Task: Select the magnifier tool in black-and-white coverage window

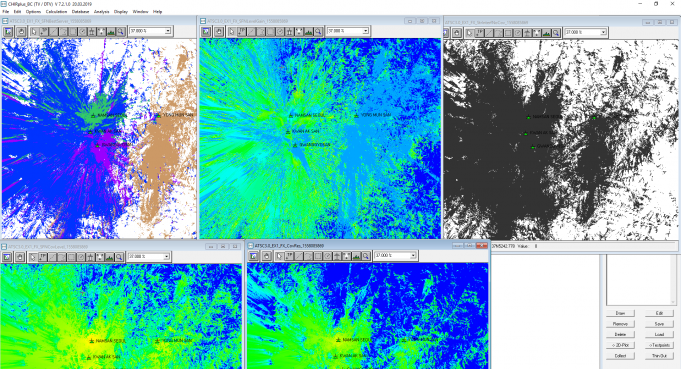Action: (x=556, y=33)
